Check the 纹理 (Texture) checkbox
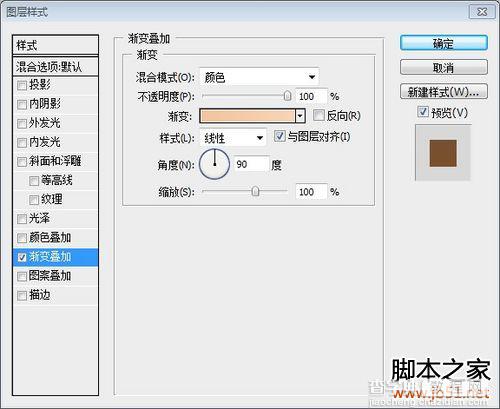500x409 pixels. coord(34,200)
